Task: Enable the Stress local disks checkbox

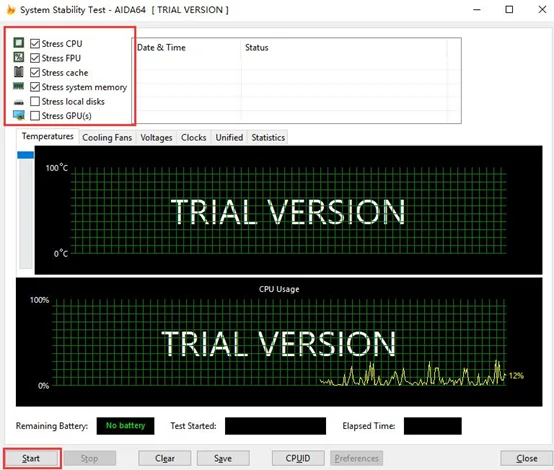Action: pyautogui.click(x=35, y=101)
